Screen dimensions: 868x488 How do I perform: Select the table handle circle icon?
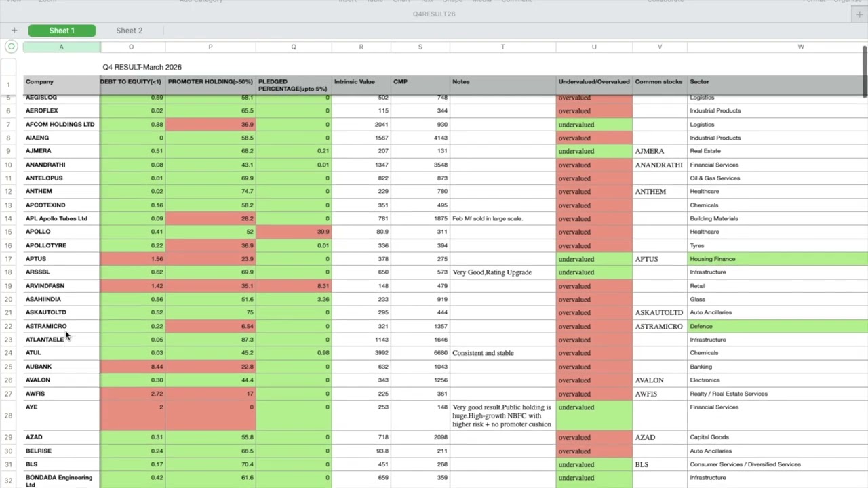(11, 47)
